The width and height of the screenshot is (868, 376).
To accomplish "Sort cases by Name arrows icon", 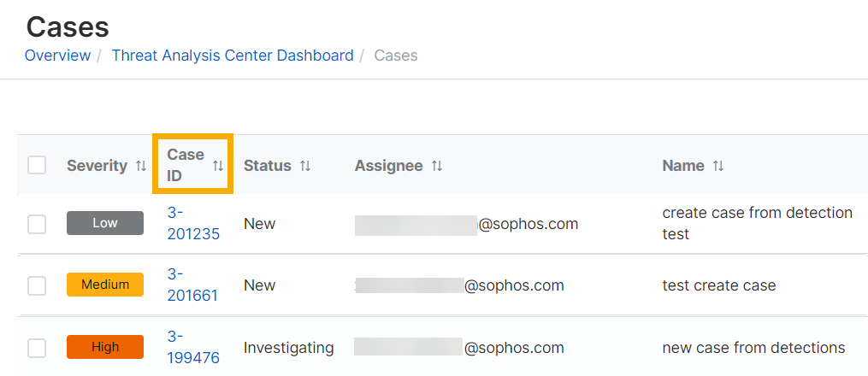I will (x=718, y=166).
